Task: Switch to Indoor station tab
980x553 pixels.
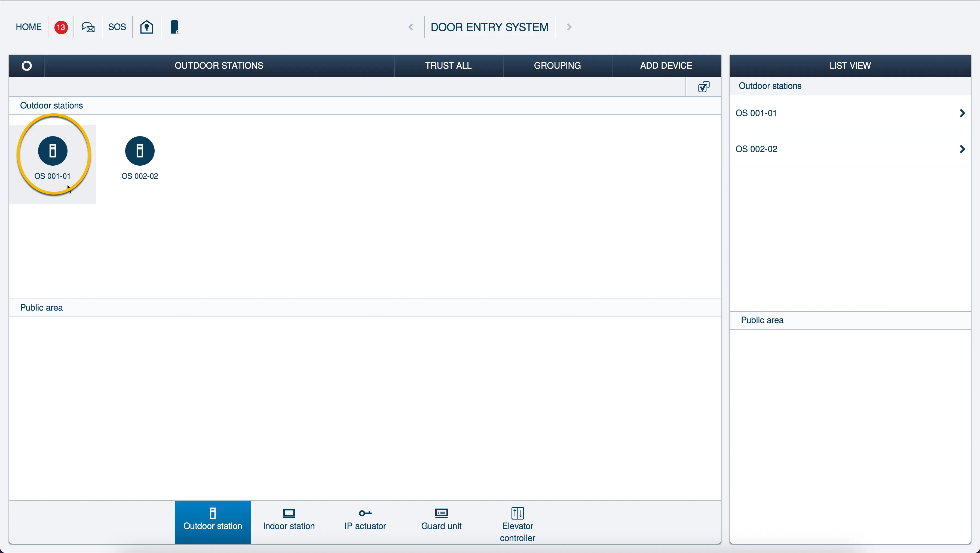Action: tap(289, 522)
